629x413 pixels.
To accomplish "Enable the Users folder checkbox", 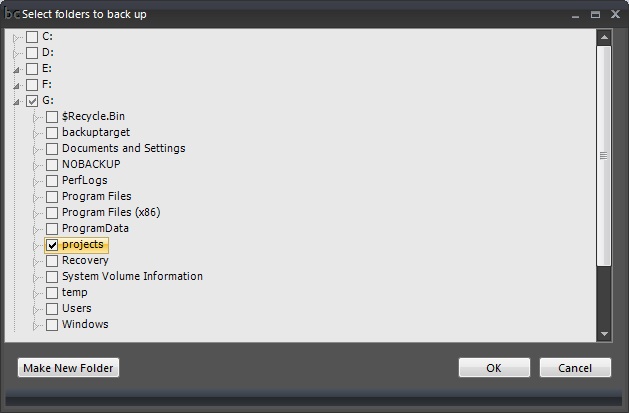I will (52, 309).
